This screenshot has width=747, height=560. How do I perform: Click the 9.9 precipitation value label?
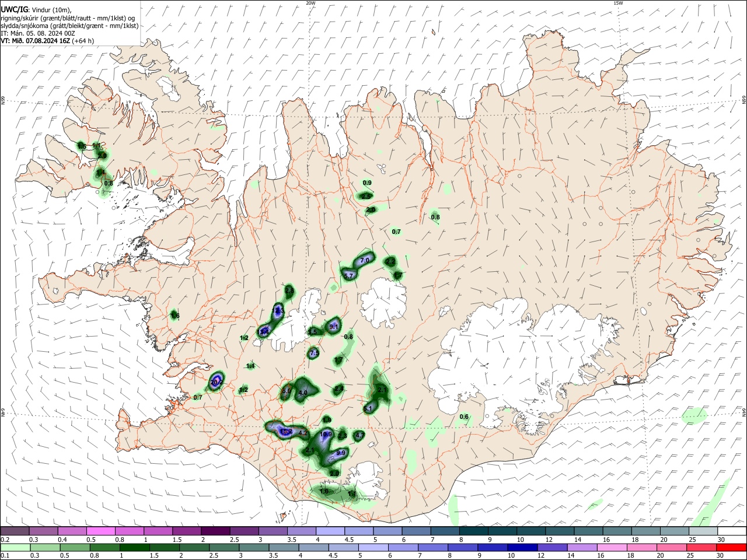coord(341,453)
